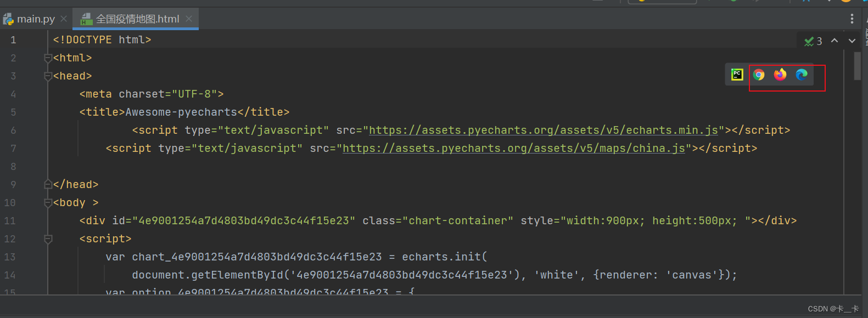Viewport: 868px width, 318px height.
Task: Open the echarts.min.js URL link
Action: click(x=544, y=130)
